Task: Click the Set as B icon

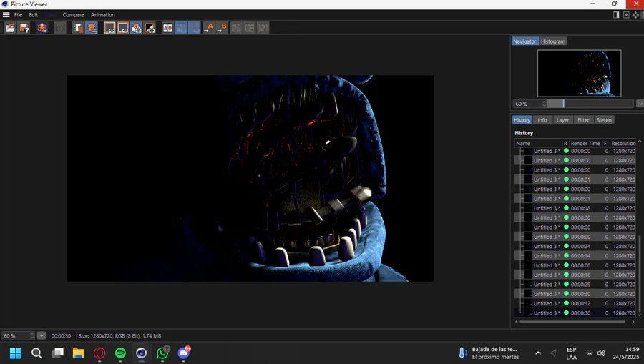Action: point(223,28)
